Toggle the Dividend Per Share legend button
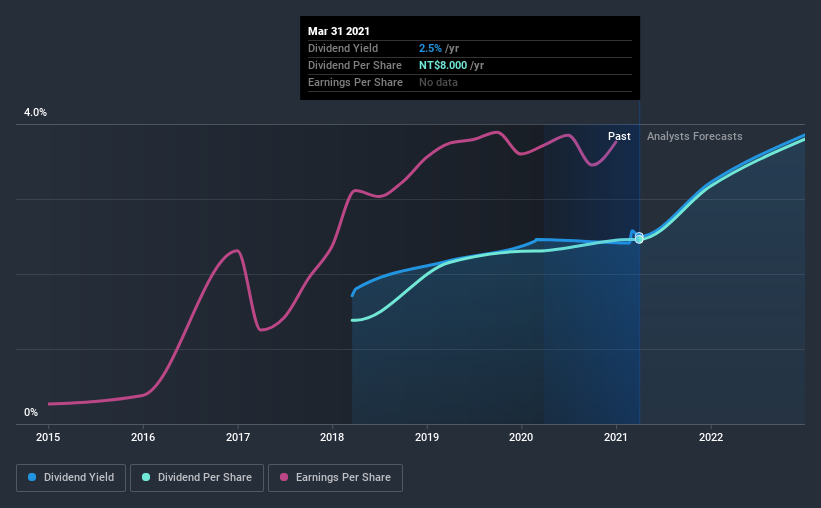The image size is (821, 508). (x=197, y=478)
